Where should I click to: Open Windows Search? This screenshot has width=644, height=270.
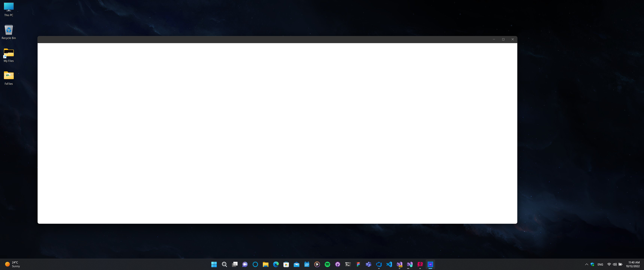(x=224, y=264)
